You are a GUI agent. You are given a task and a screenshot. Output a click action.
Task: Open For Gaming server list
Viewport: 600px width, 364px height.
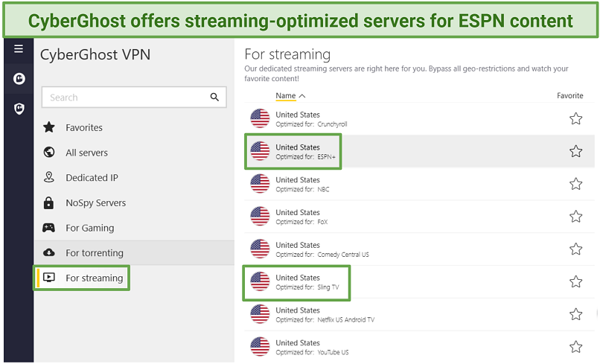pyautogui.click(x=134, y=228)
